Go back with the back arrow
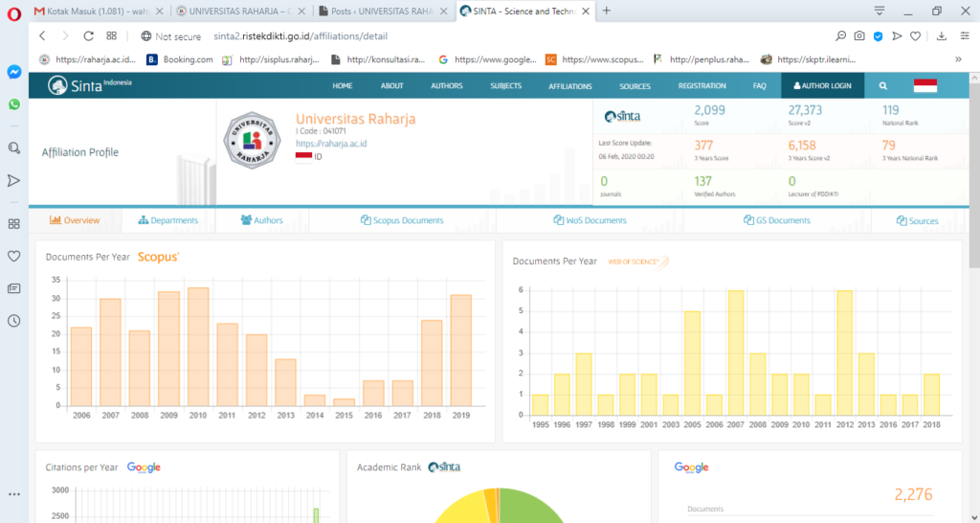This screenshot has height=523, width=980. (x=42, y=36)
